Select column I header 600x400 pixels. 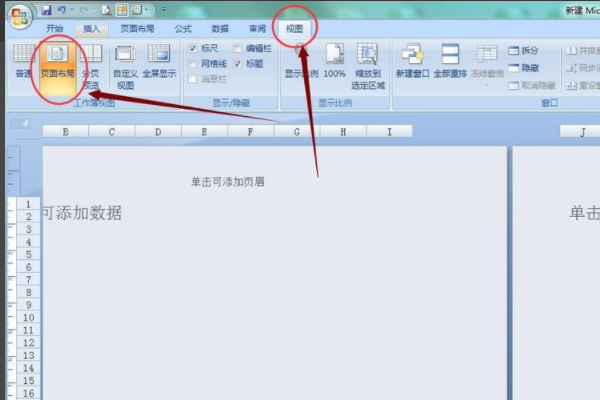389,132
